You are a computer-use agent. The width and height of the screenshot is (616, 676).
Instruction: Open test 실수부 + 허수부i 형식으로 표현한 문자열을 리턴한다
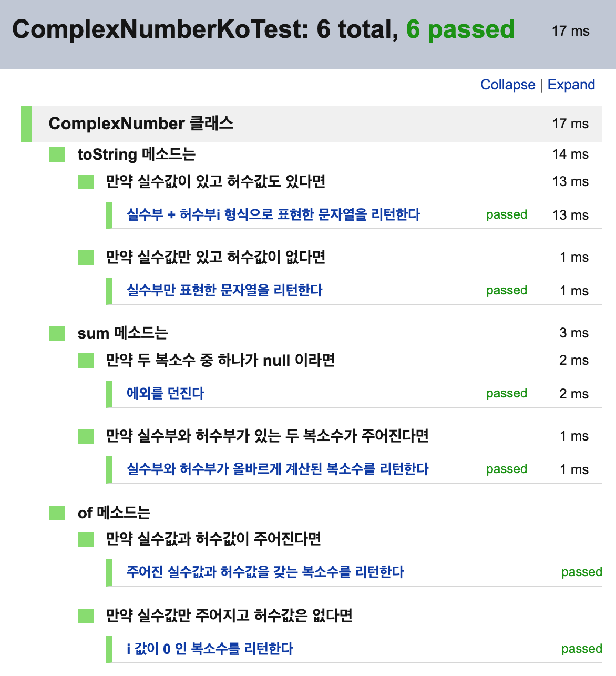click(273, 214)
